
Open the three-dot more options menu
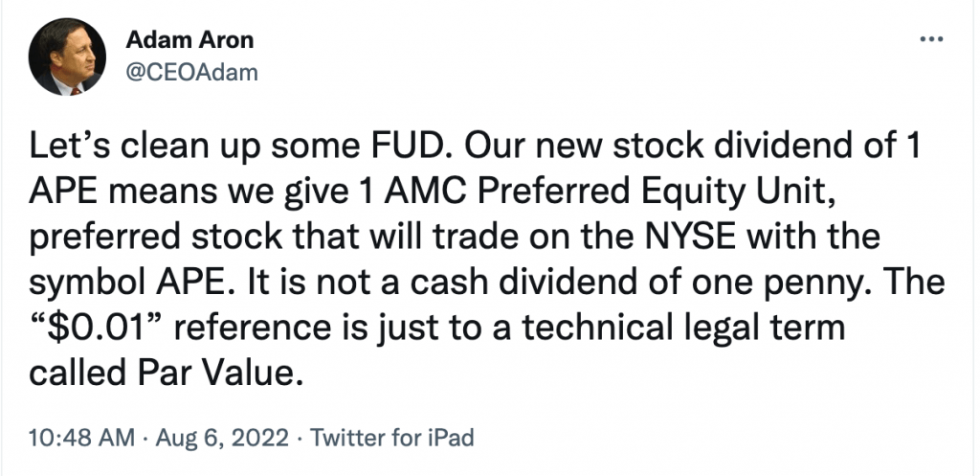point(931,38)
